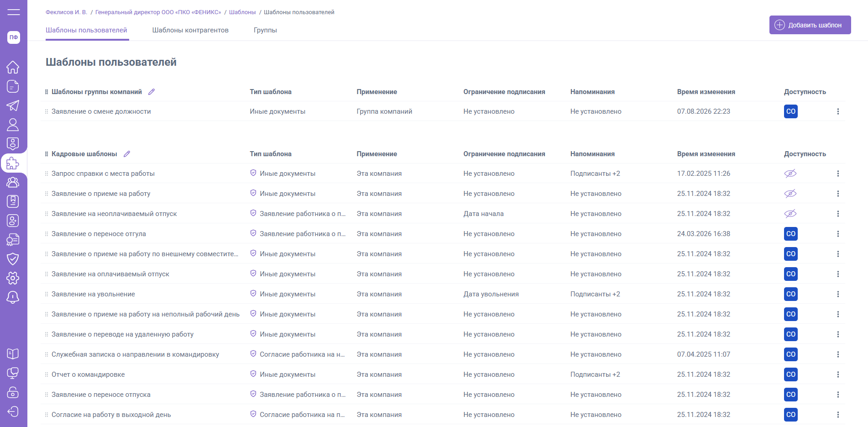Click Группа компаний application cell
Image resolution: width=868 pixels, height=427 pixels.
(384, 111)
